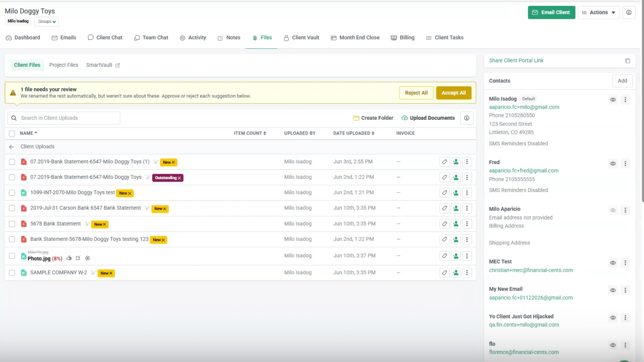Remove New tag on 2019-Jul-31 Carson Bank file

coord(164,209)
